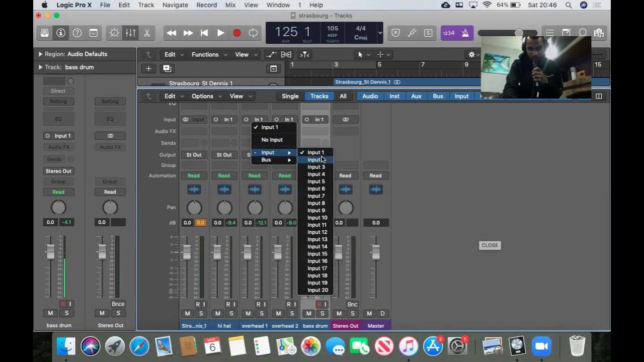644x362 pixels.
Task: Click the Catch playhead icon
Action: 304,54
